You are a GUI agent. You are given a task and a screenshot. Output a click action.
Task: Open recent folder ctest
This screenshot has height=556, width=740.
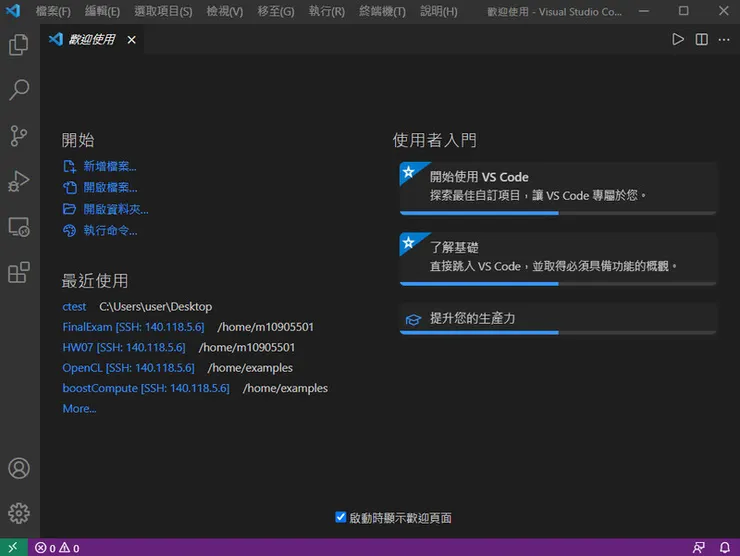click(x=74, y=307)
